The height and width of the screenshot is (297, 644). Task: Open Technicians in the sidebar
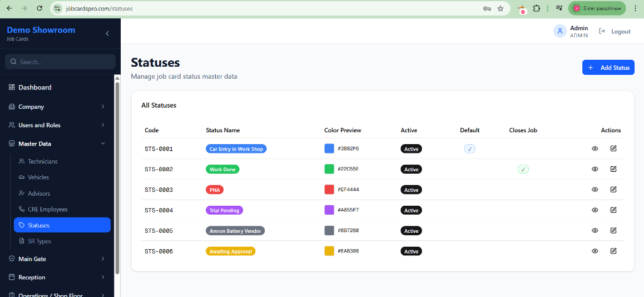point(43,162)
